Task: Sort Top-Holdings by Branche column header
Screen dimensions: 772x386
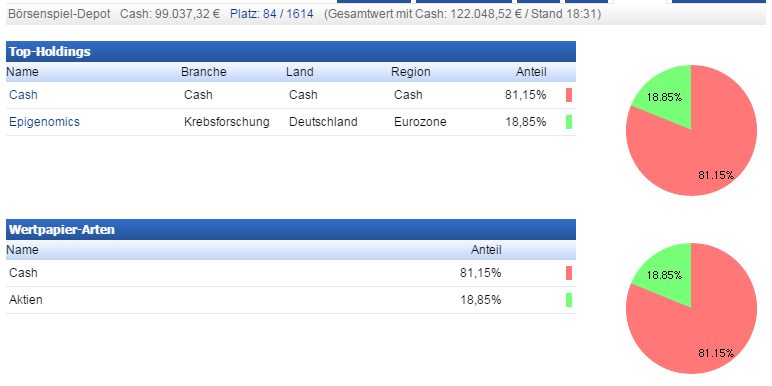Action: [203, 72]
